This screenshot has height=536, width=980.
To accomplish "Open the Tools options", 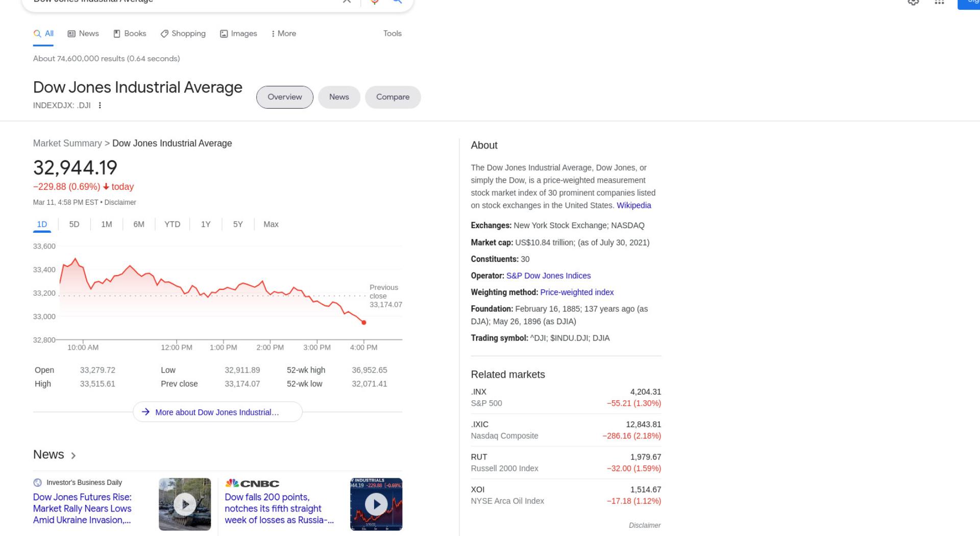I will click(x=393, y=34).
